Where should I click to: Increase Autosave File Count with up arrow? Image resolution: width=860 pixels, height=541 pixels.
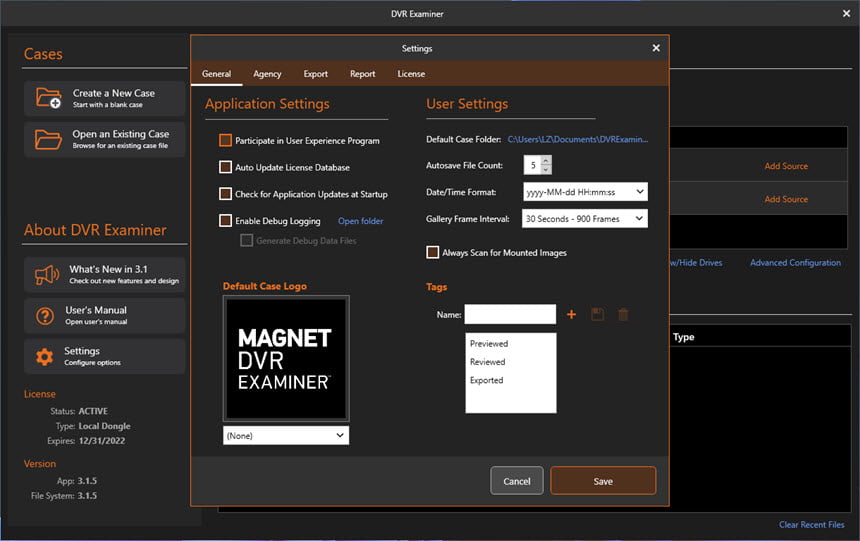[x=546, y=161]
